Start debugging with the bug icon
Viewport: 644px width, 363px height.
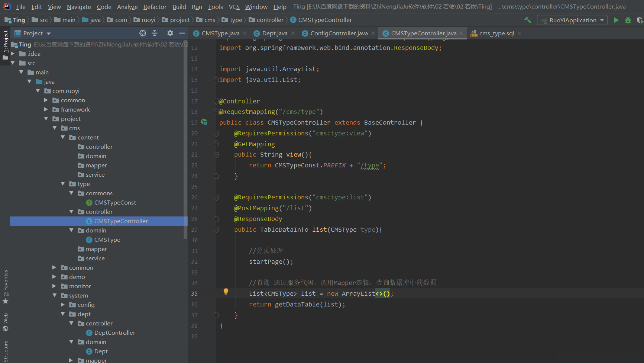coord(628,20)
